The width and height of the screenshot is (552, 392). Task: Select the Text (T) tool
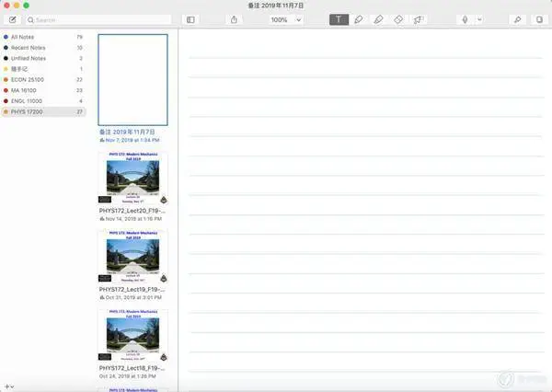click(x=339, y=19)
